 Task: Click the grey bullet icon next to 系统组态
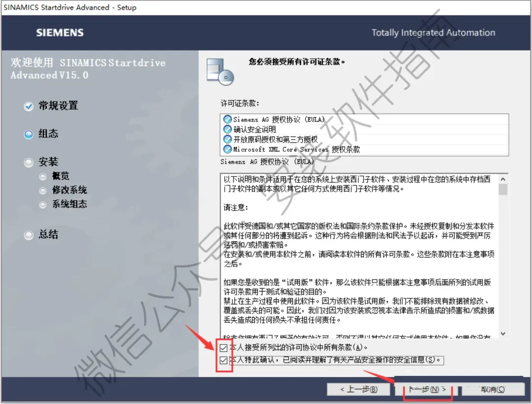coord(43,205)
